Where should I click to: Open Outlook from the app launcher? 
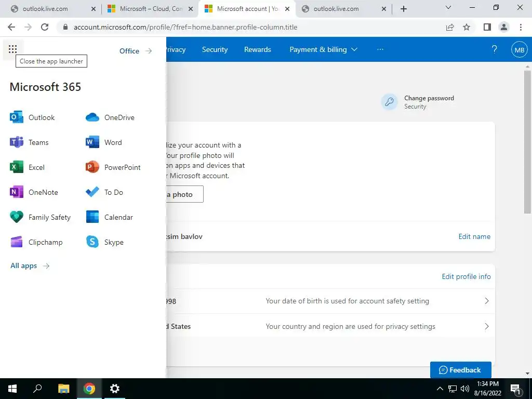click(x=32, y=117)
